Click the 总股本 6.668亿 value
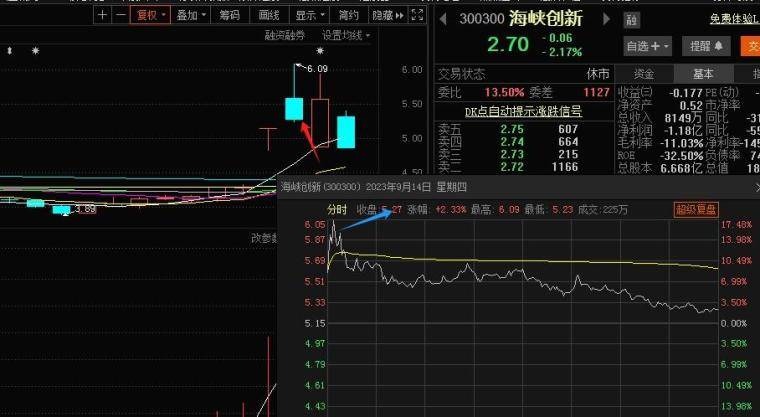Viewport: 760px width, 417px height. [x=681, y=168]
